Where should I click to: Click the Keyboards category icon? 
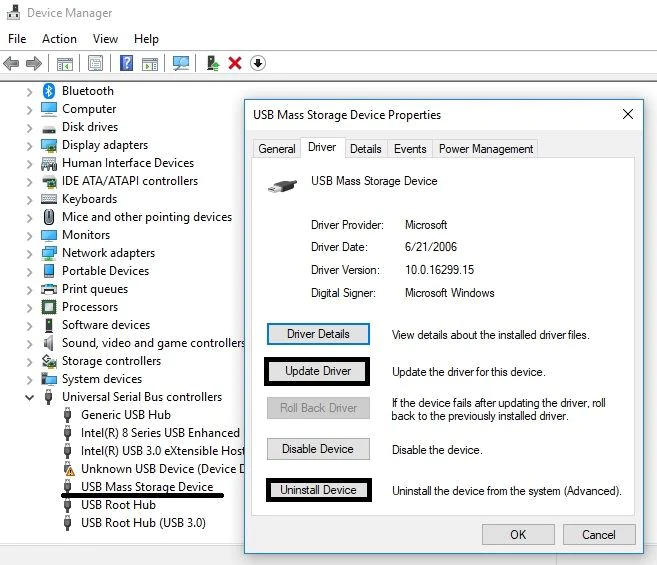(x=49, y=199)
